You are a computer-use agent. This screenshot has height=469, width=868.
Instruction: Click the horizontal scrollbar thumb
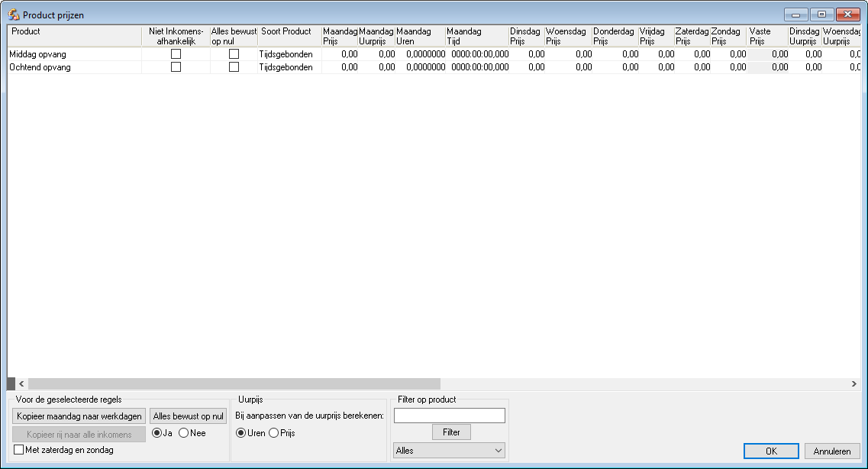[234, 383]
